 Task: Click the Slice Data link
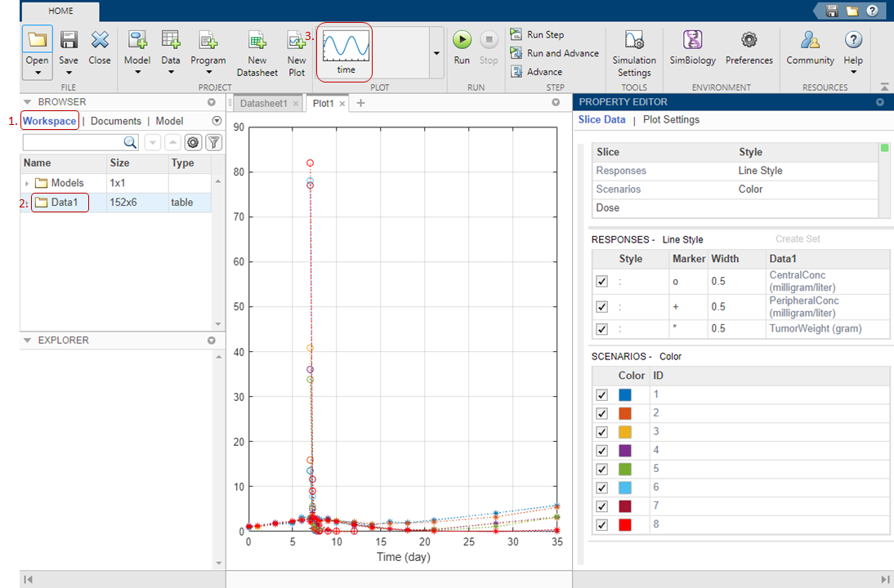601,120
